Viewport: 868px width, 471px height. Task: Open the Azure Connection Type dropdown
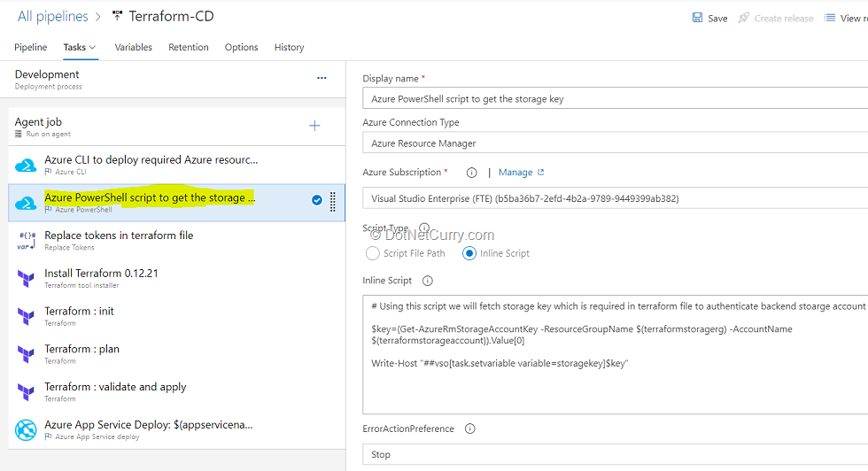coord(615,143)
